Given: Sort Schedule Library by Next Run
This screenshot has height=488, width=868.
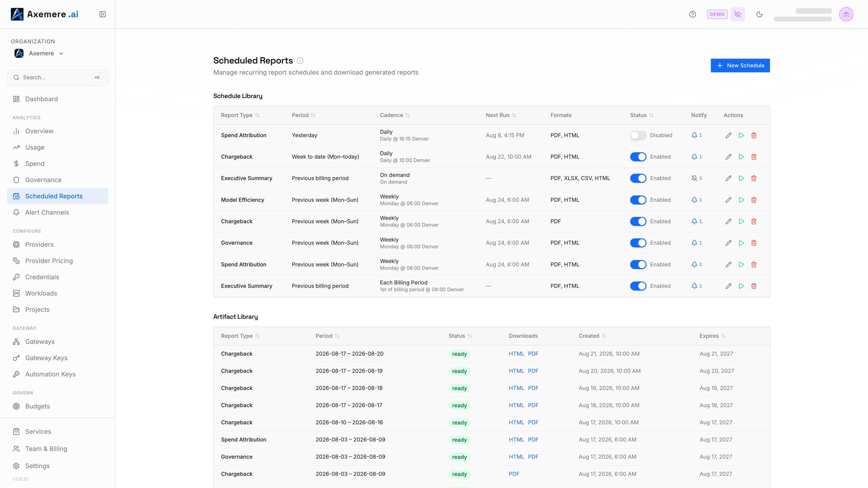Looking at the screenshot, I should click(501, 115).
